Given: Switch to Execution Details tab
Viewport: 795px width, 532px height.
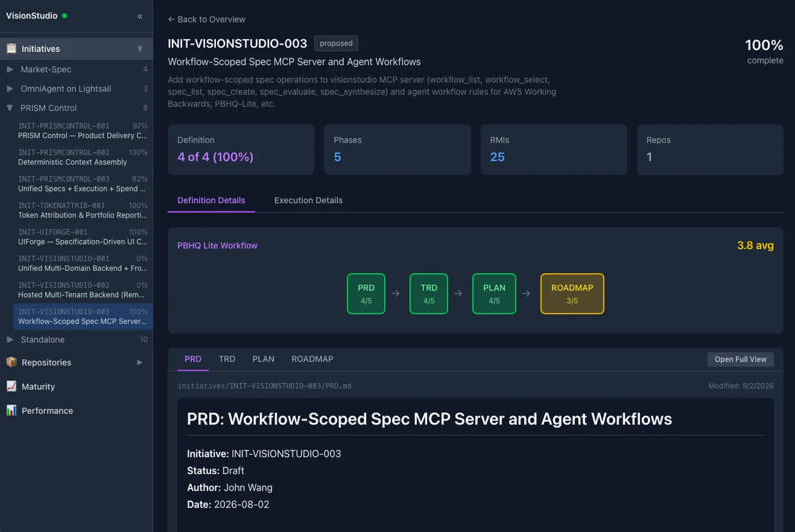Looking at the screenshot, I should tap(308, 200).
